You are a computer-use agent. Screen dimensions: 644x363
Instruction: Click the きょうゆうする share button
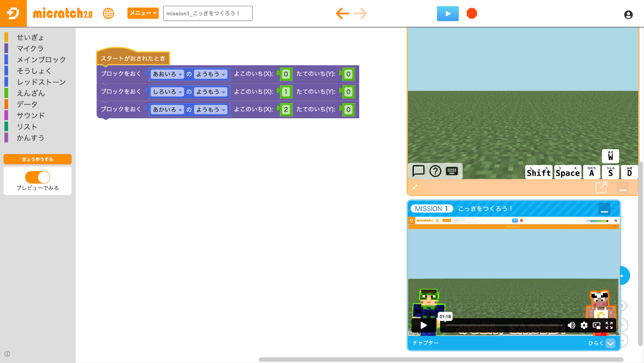point(37,159)
